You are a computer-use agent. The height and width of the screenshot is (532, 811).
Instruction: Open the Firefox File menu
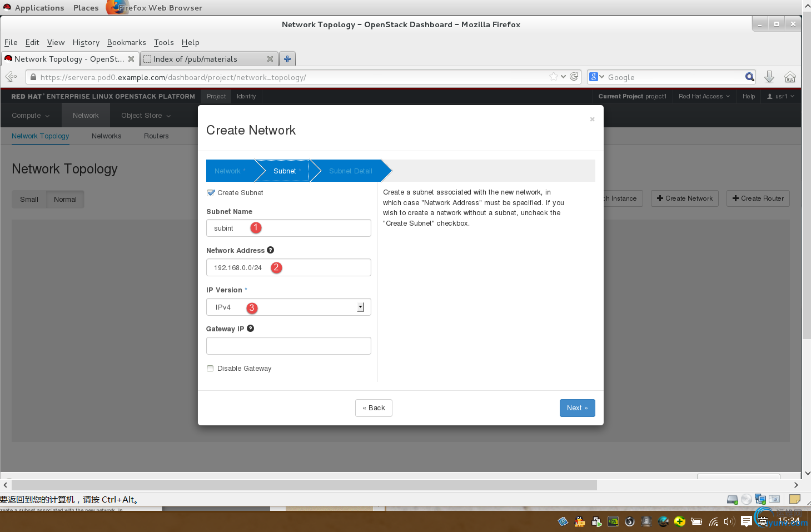point(11,42)
